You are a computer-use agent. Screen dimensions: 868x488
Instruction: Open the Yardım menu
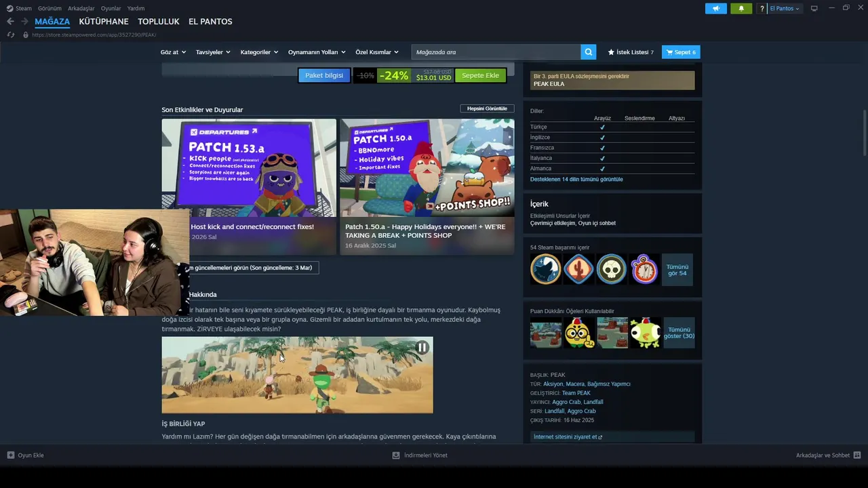(x=136, y=8)
